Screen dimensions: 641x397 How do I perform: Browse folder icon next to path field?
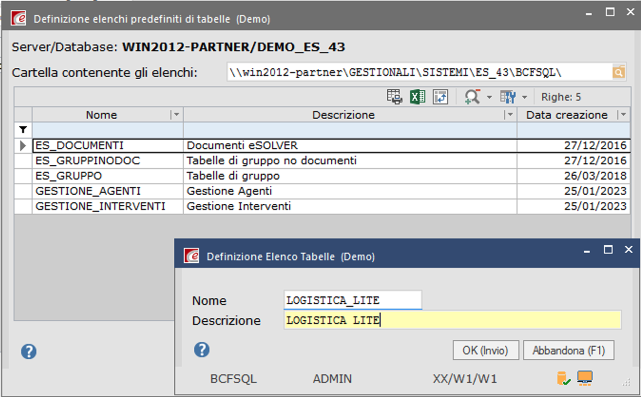pos(619,72)
